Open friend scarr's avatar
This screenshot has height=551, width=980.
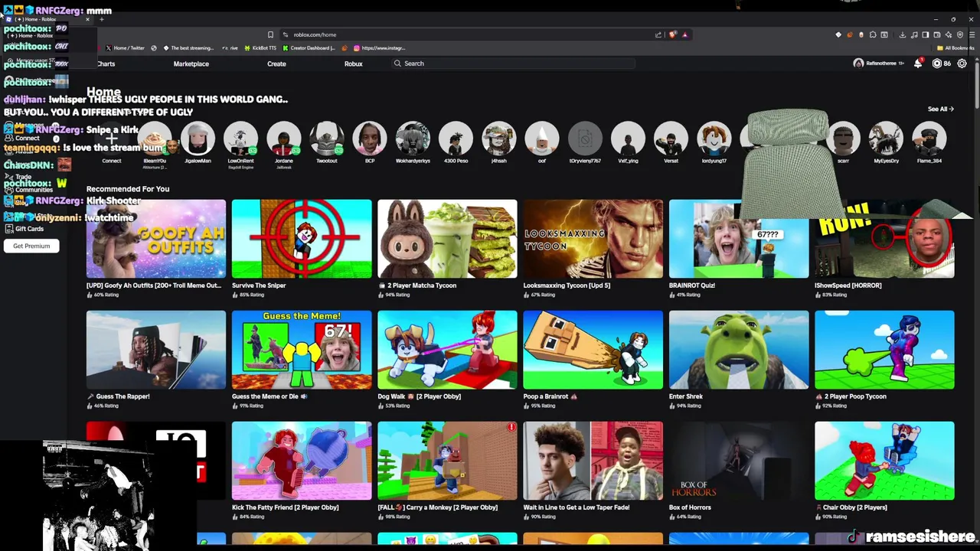(x=843, y=139)
